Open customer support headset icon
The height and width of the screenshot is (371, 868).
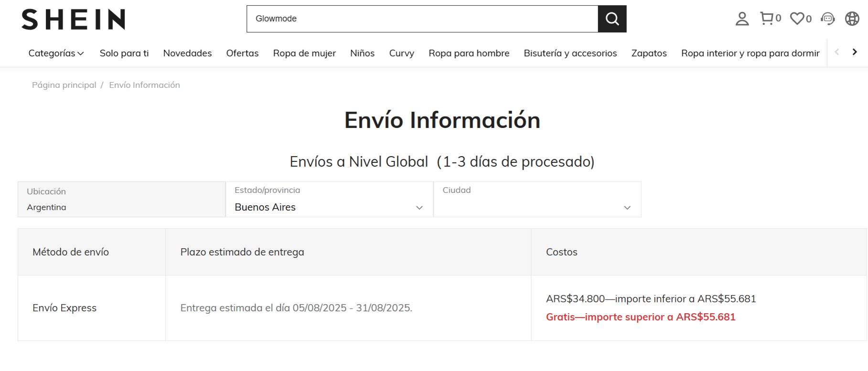[827, 19]
